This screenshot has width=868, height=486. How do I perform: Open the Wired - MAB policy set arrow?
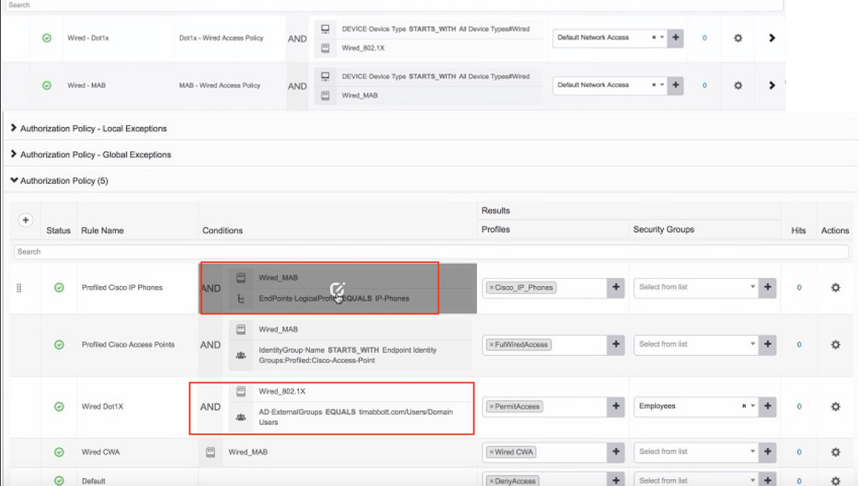coord(772,85)
